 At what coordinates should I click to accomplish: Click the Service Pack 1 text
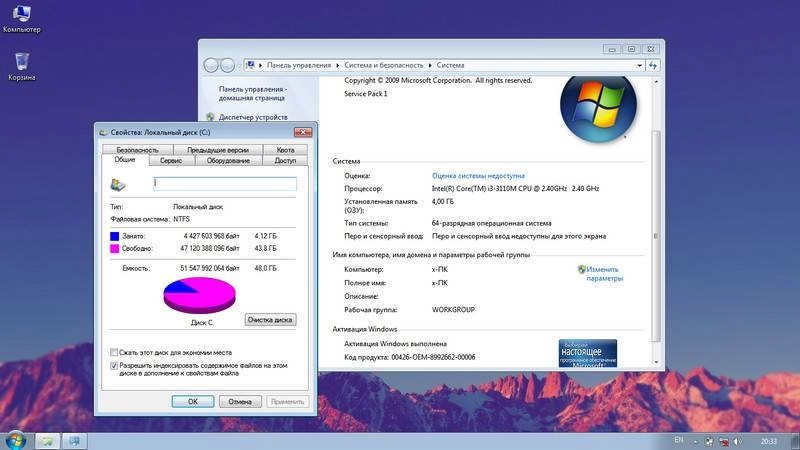366,94
